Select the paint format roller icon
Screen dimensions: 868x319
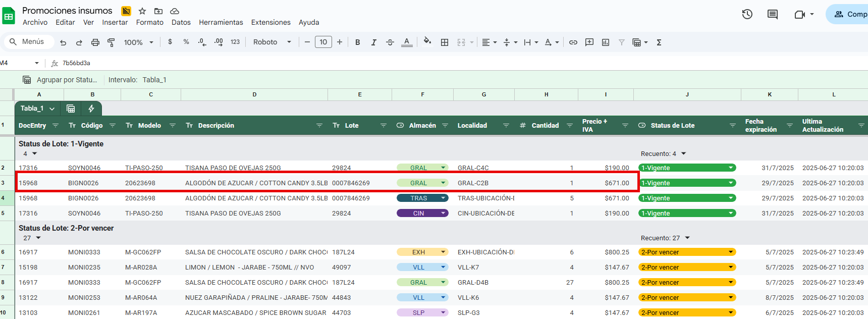pyautogui.click(x=111, y=42)
